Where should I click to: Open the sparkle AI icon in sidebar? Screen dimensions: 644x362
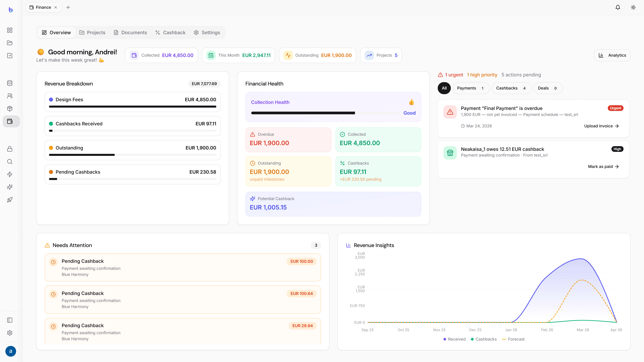point(10,187)
